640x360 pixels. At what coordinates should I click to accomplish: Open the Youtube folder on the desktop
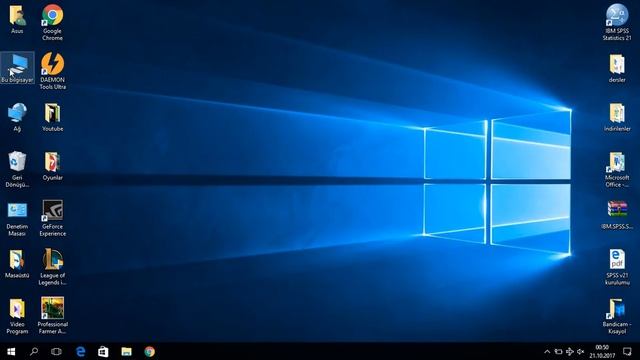(x=52, y=117)
